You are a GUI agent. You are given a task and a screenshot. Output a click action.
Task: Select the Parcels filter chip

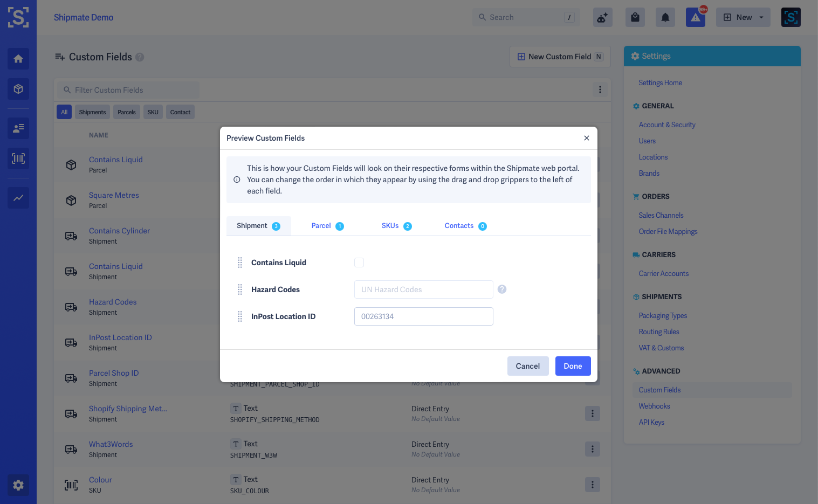pos(127,112)
